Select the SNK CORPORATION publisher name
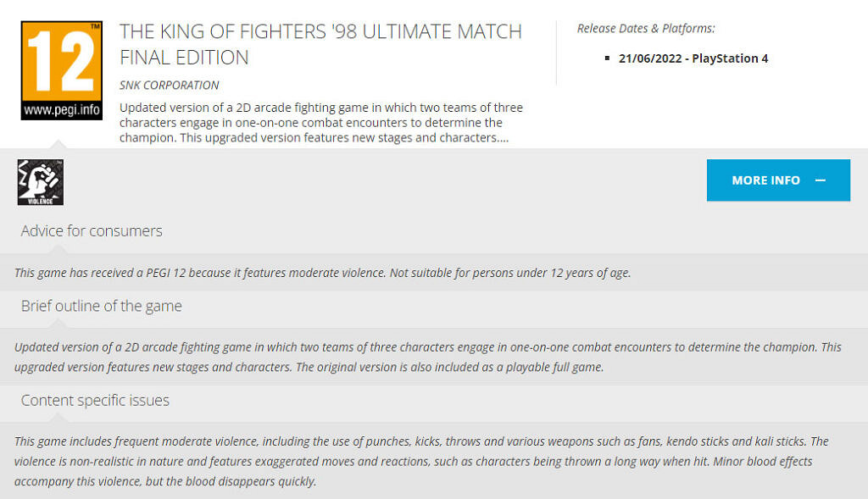Viewport: 868px width, 499px height. point(170,85)
